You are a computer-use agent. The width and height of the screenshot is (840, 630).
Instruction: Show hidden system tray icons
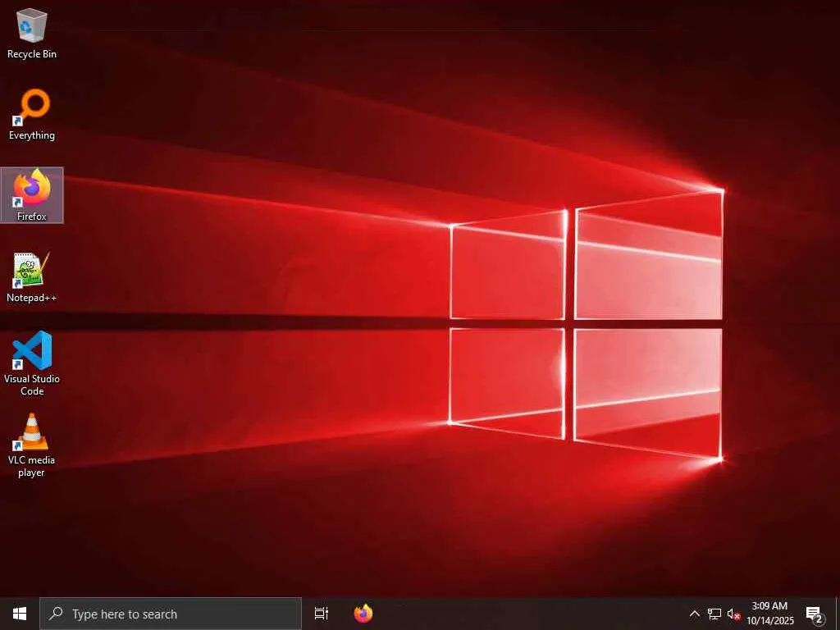coord(694,614)
